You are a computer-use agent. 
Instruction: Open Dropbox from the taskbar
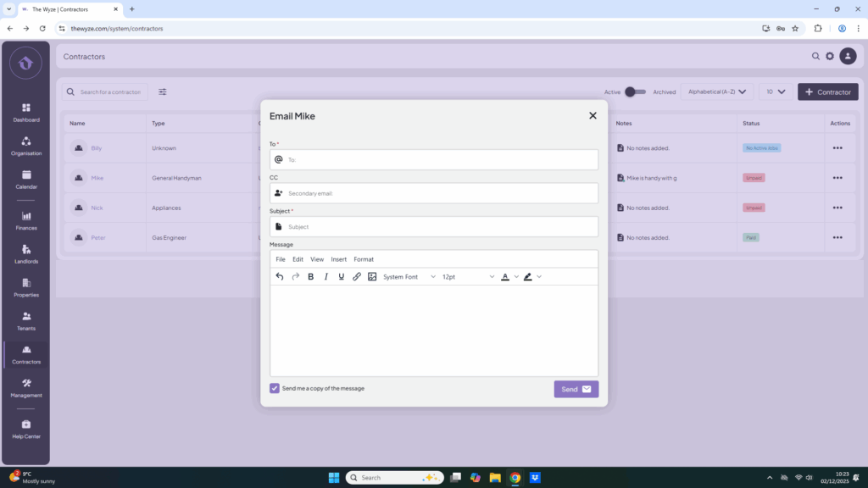[x=536, y=478]
